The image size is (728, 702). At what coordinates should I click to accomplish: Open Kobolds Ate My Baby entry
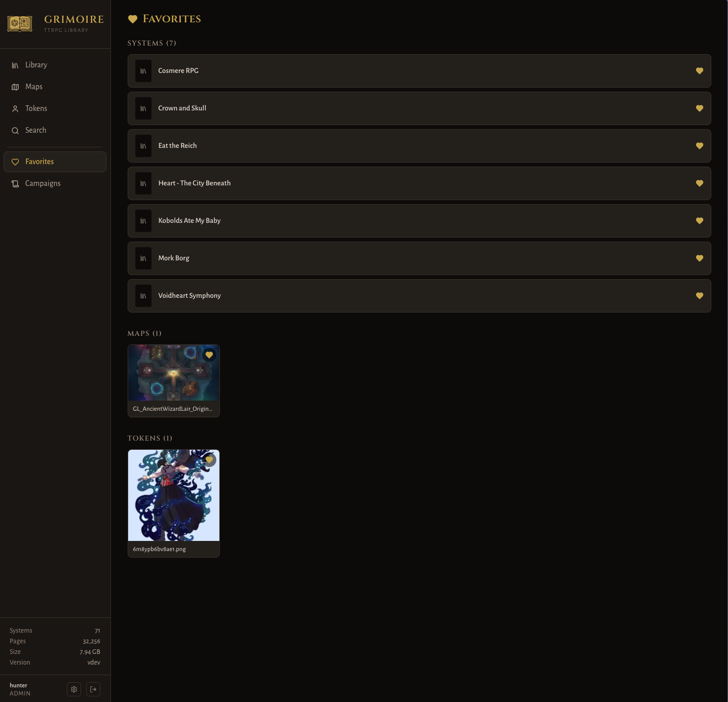click(419, 221)
